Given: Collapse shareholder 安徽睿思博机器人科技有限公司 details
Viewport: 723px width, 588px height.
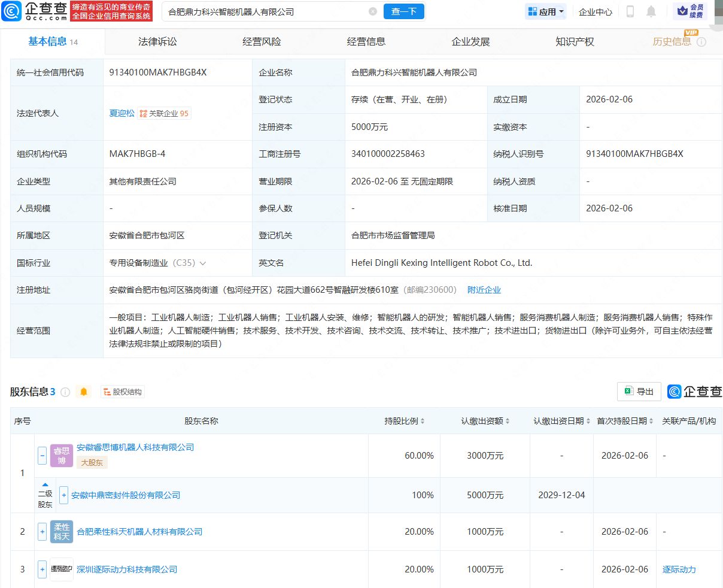Looking at the screenshot, I should (42, 455).
